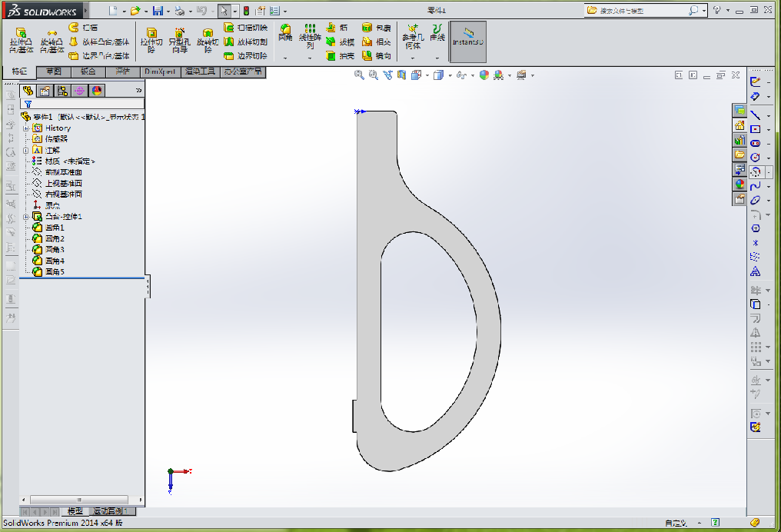Select 原点 (Origin) in the tree

[46, 205]
